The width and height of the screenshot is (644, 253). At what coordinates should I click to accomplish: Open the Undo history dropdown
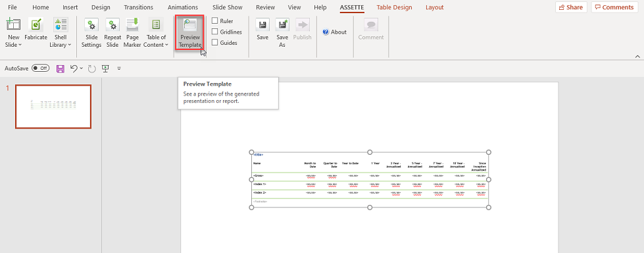coord(82,69)
